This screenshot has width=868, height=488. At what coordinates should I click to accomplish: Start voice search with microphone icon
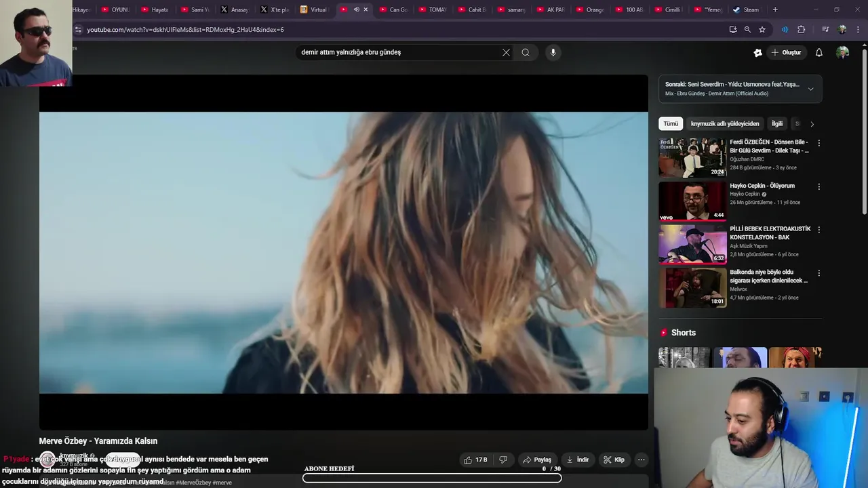pyautogui.click(x=553, y=52)
